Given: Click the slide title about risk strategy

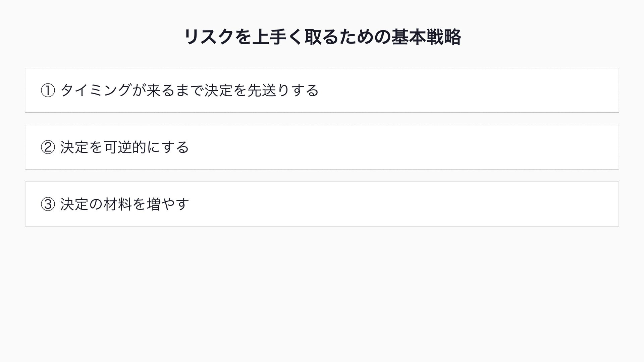Looking at the screenshot, I should pyautogui.click(x=322, y=37).
